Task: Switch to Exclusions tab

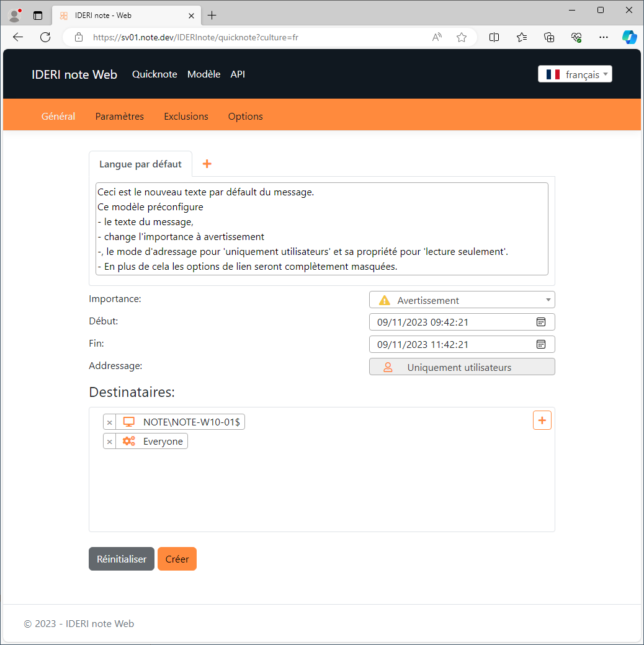Action: [186, 117]
